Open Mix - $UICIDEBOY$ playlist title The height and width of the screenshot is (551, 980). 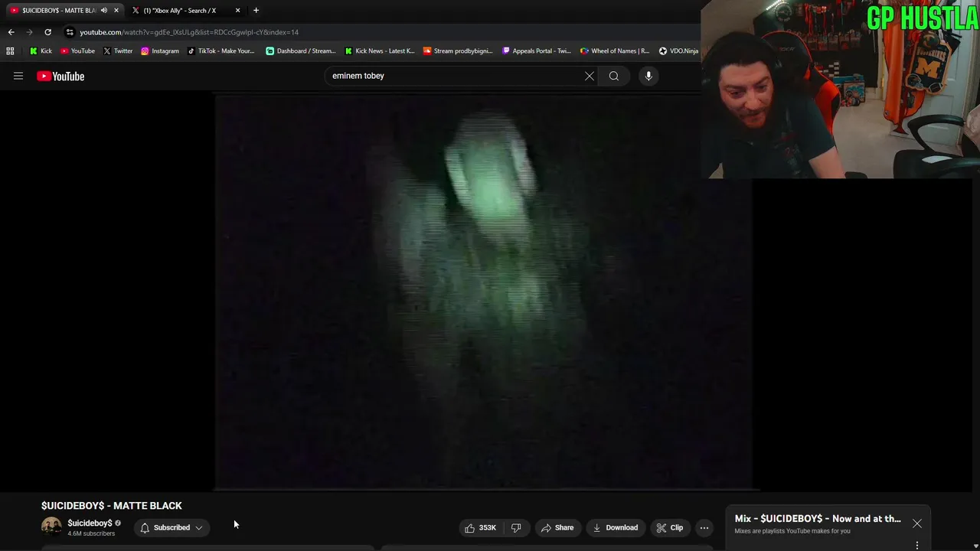pos(818,519)
